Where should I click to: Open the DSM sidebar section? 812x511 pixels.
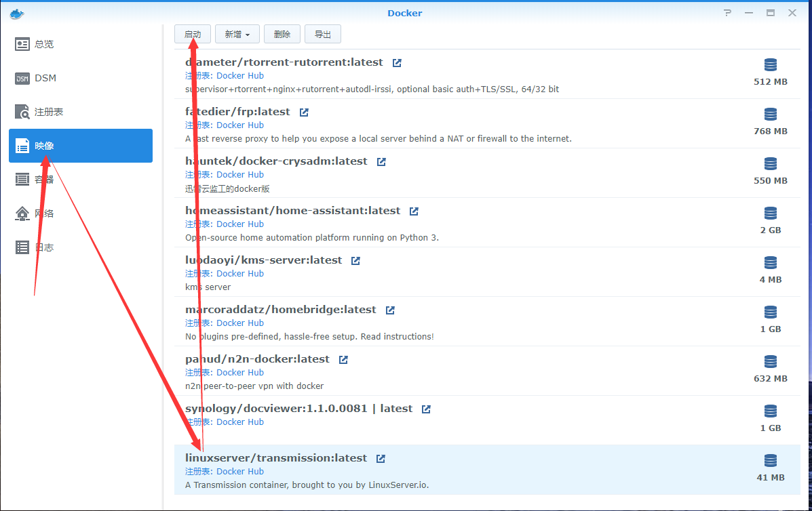tap(81, 78)
